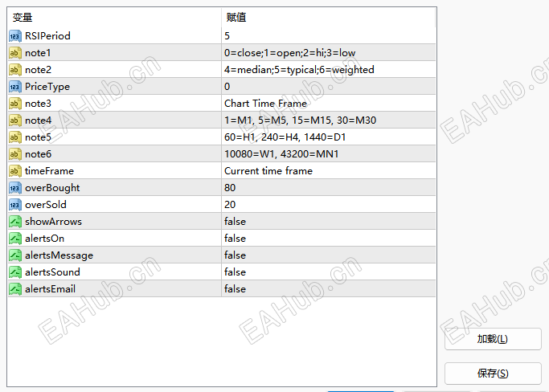Open the alertsEmail value dropdown

329,288
